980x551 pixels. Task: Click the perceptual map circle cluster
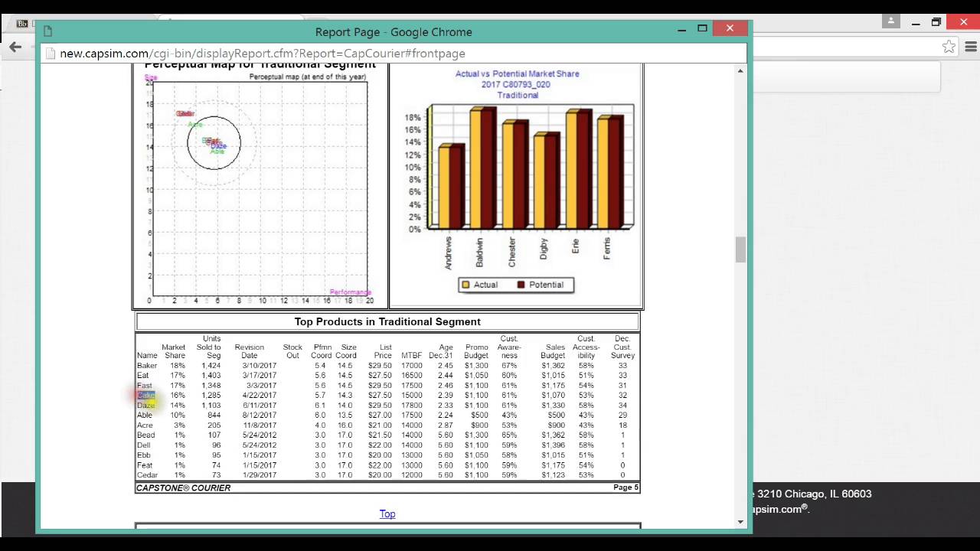tap(214, 142)
